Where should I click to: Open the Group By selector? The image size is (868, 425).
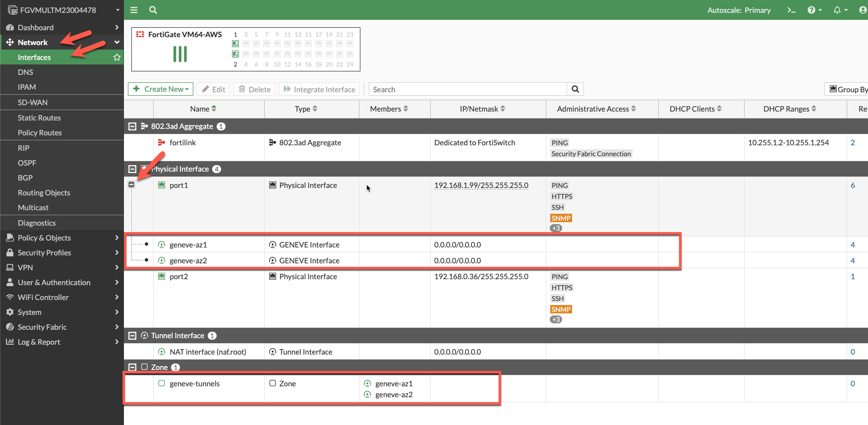pyautogui.click(x=846, y=89)
